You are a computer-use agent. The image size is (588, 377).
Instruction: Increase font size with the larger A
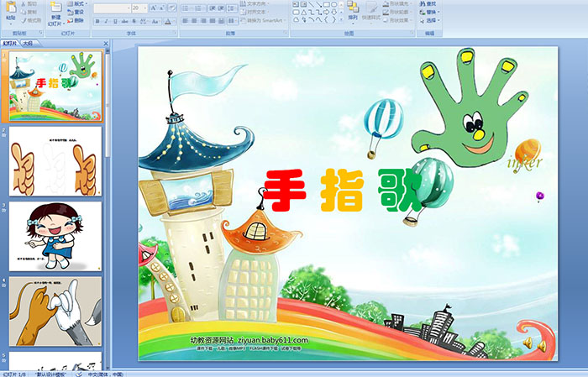[154, 8]
